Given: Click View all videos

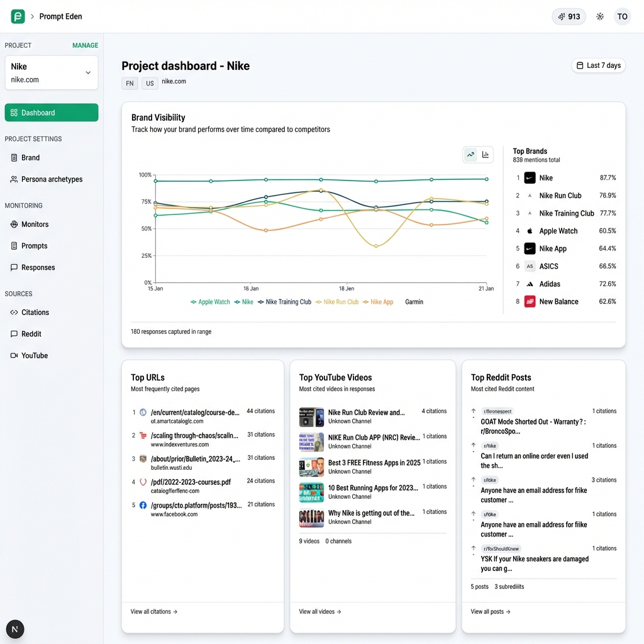Looking at the screenshot, I should (319, 611).
